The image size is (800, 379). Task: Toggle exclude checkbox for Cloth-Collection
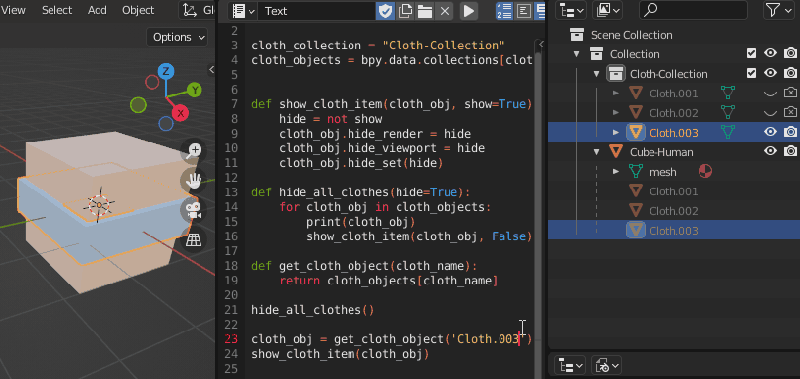coord(751,73)
